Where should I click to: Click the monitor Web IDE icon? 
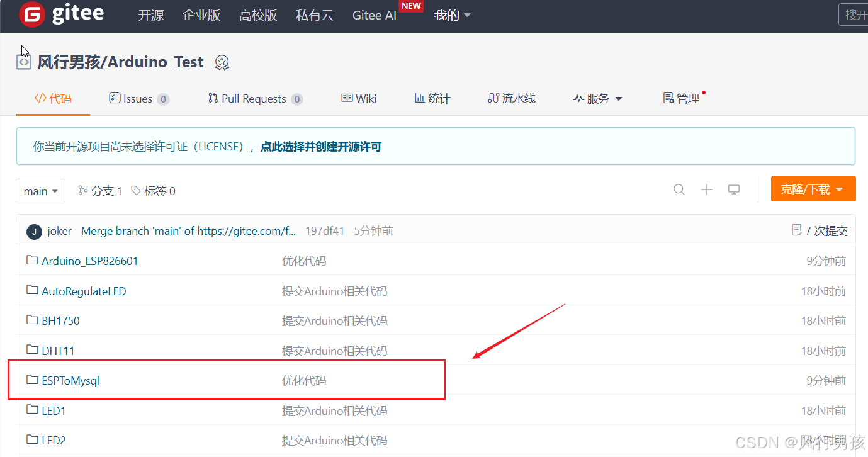734,189
